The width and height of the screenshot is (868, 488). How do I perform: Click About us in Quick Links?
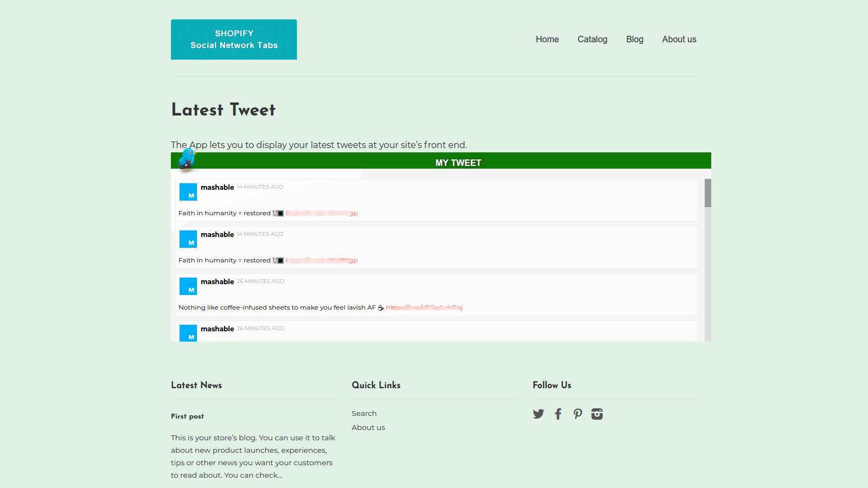point(368,427)
